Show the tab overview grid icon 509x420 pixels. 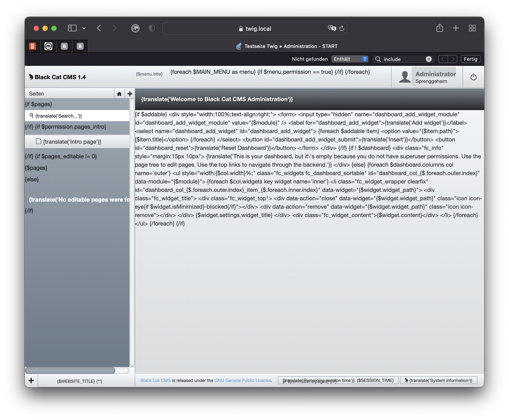[x=472, y=28]
